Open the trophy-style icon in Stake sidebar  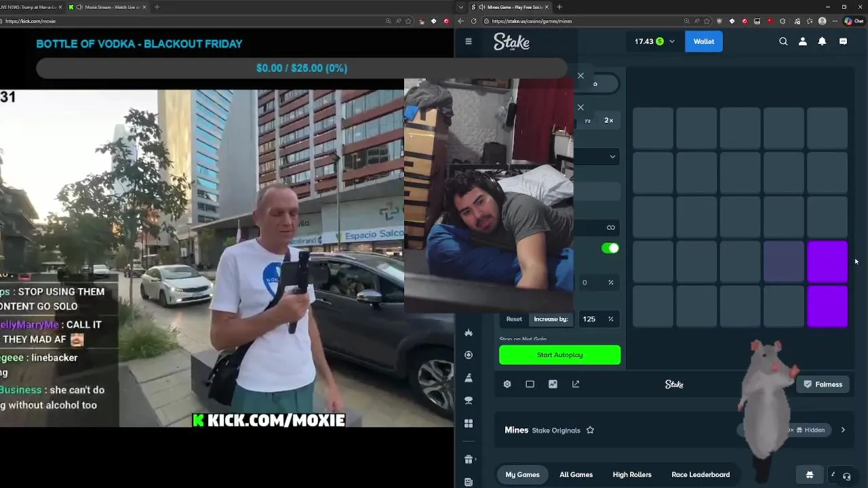(469, 401)
